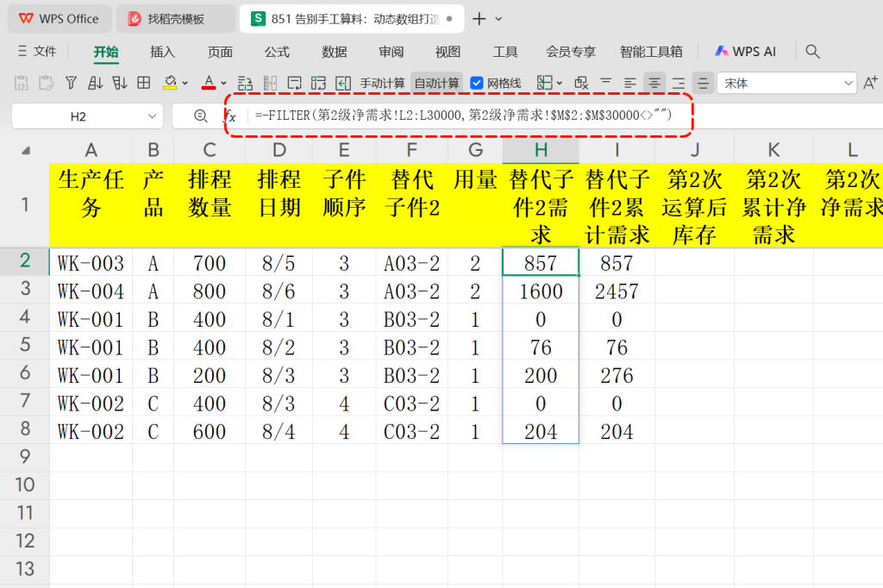Open the font color dropdown arrow
Screen dimensions: 883x588
point(223,84)
